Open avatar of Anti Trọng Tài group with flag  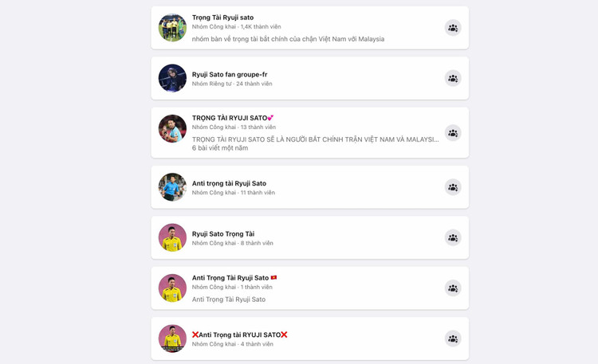point(172,288)
